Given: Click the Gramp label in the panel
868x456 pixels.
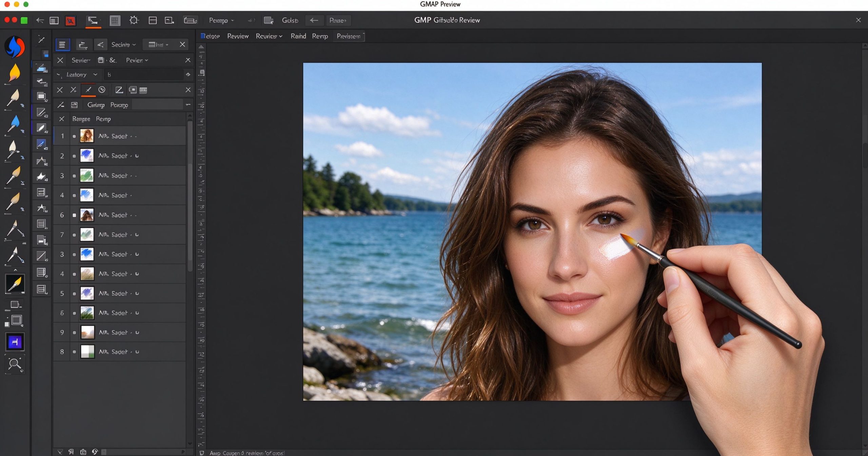Looking at the screenshot, I should click(96, 105).
